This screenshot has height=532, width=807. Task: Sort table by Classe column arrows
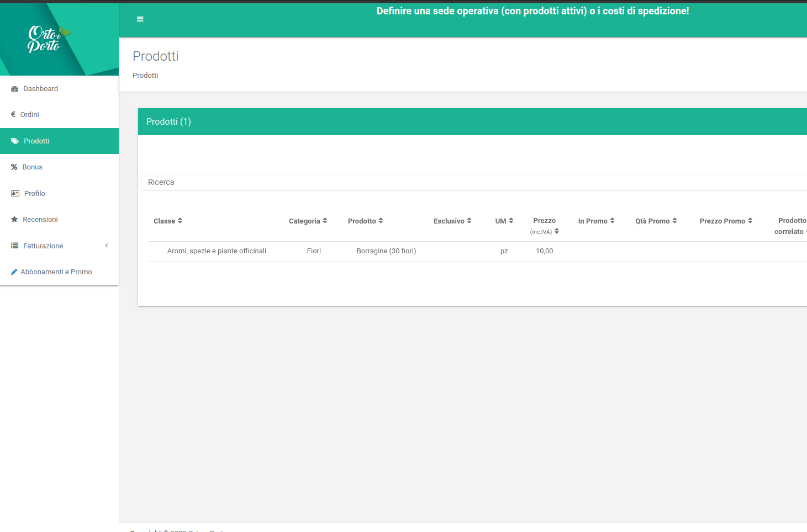pyautogui.click(x=180, y=221)
